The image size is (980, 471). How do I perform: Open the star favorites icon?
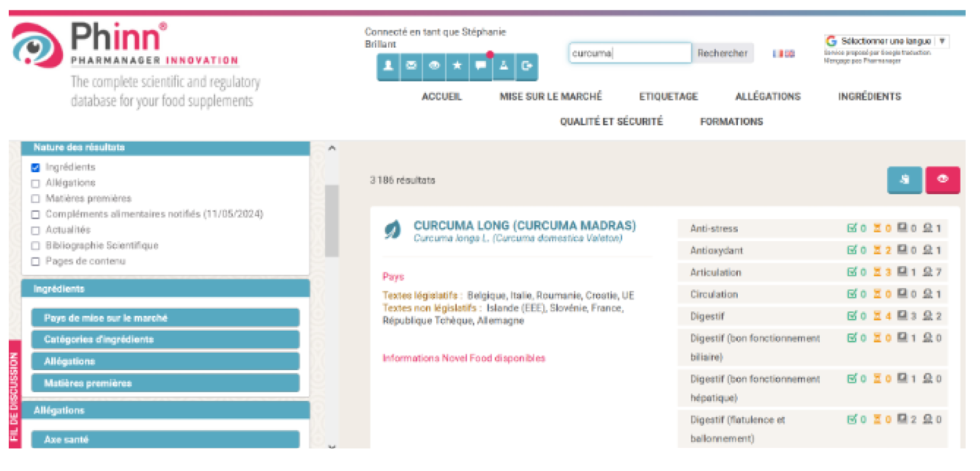click(x=457, y=66)
